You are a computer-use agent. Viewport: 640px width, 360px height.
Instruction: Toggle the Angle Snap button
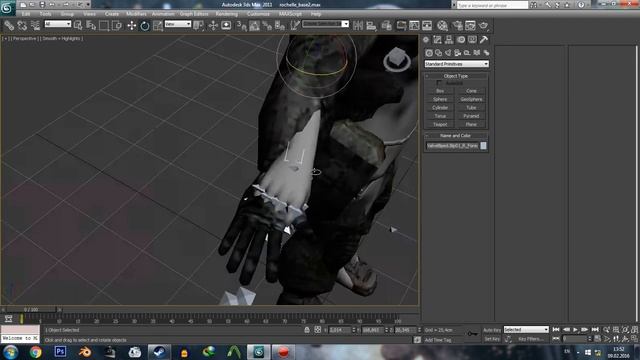coord(254,26)
